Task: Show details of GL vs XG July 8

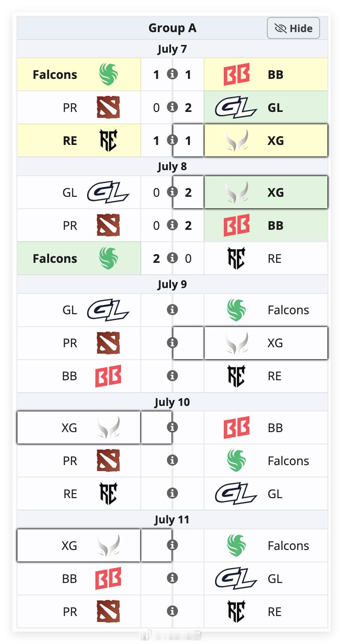Action: pyautogui.click(x=172, y=192)
